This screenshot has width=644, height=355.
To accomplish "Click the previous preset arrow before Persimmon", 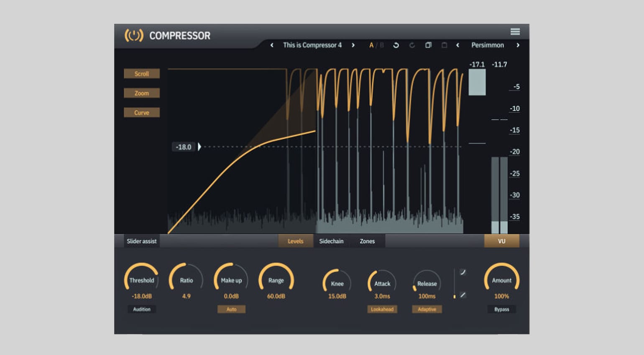I will point(458,45).
